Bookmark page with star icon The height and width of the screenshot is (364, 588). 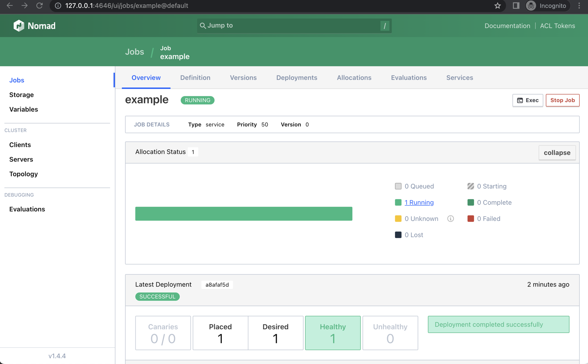497,6
